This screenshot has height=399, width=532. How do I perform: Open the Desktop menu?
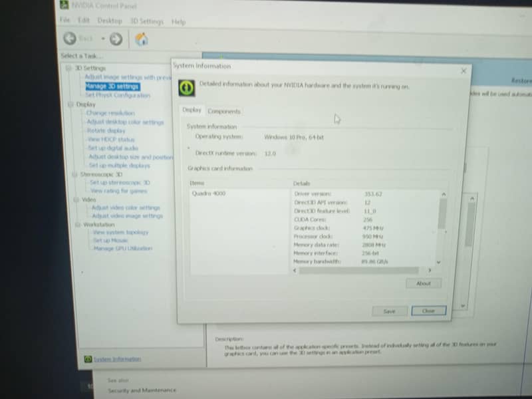click(109, 21)
